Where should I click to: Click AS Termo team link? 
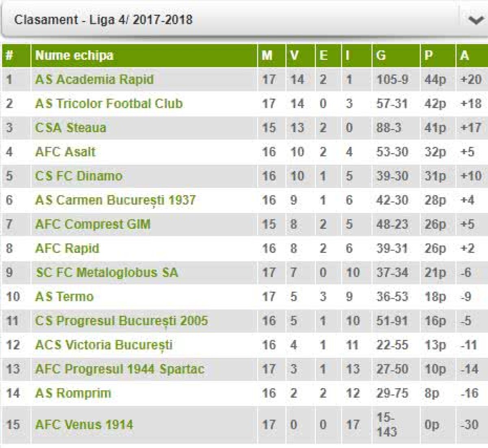coord(64,297)
